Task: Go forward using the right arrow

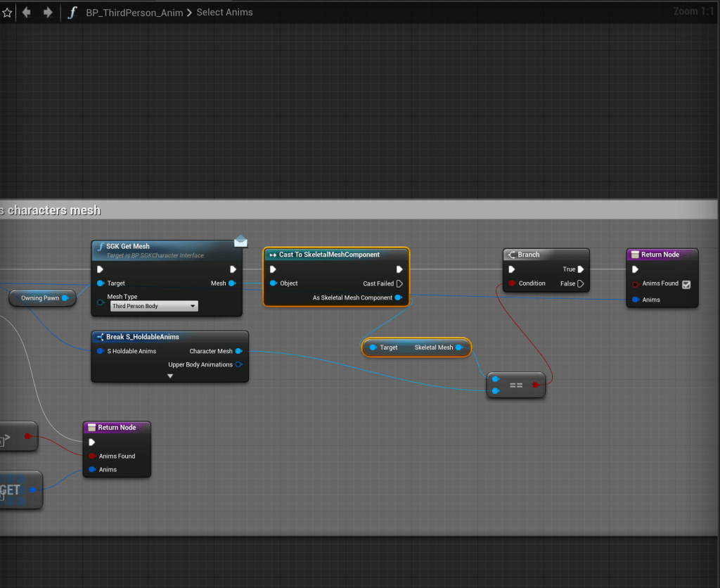Action: click(48, 13)
